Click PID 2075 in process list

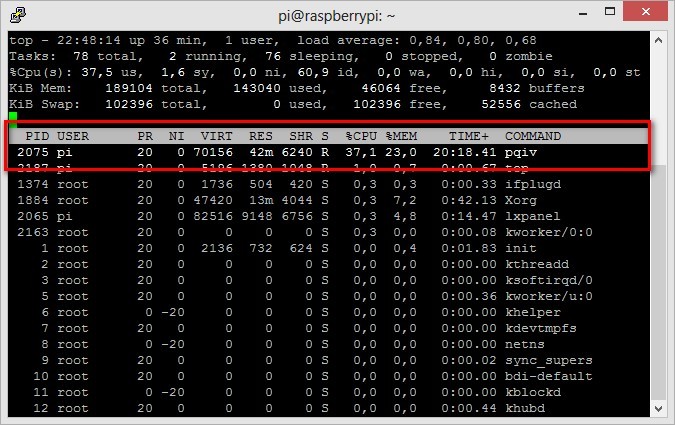33,152
